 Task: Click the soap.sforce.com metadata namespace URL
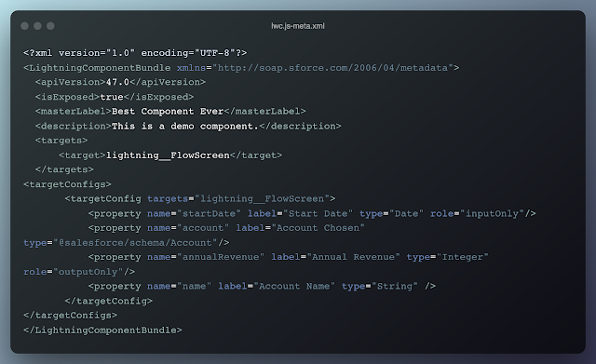(332, 68)
